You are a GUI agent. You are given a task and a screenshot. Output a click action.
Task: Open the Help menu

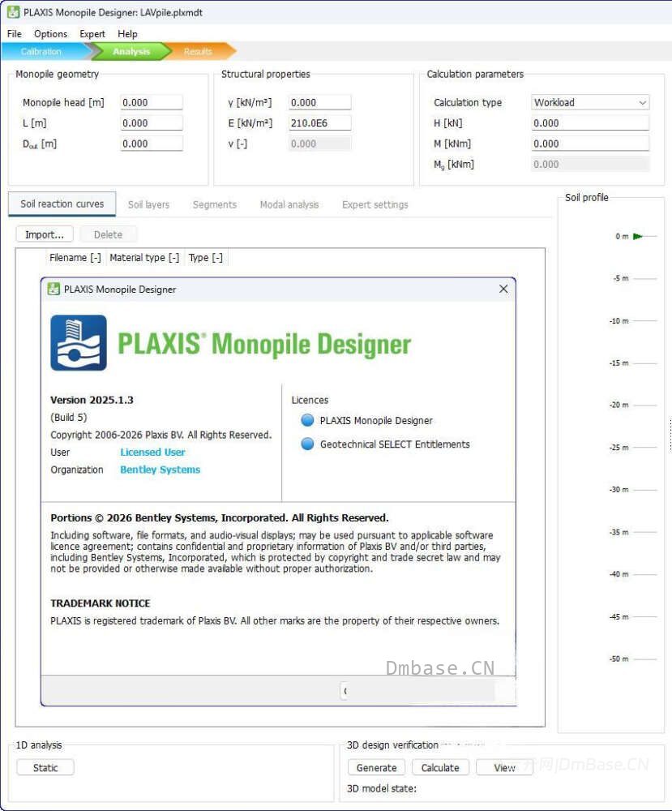tap(127, 33)
